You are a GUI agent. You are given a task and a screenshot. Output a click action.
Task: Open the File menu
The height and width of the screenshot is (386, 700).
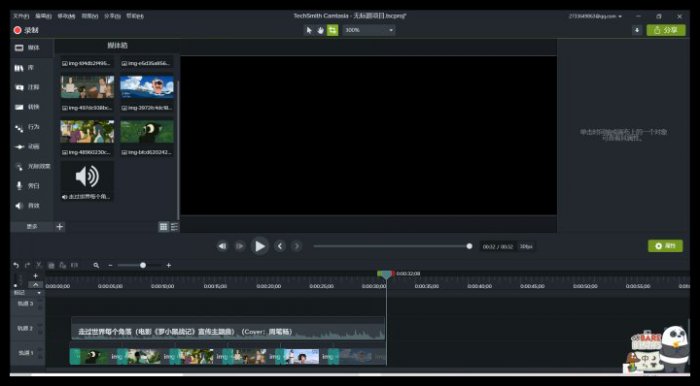pyautogui.click(x=21, y=16)
